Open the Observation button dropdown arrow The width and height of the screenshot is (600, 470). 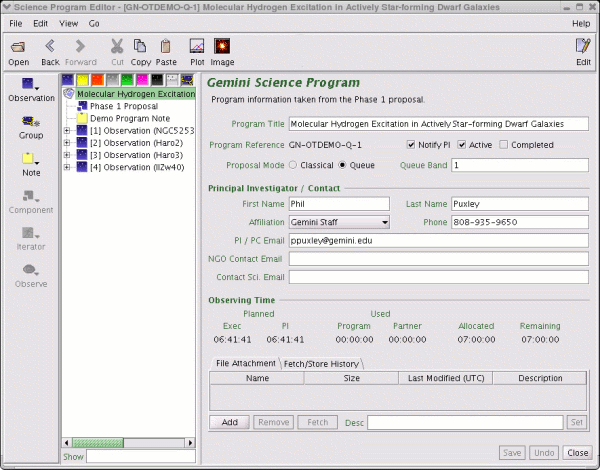click(x=37, y=89)
